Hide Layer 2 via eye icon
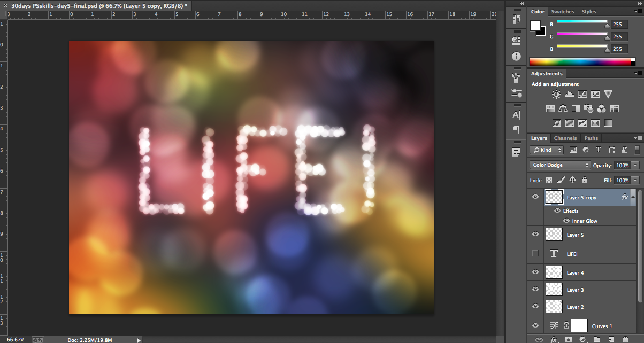The height and width of the screenshot is (343, 644). [535, 307]
